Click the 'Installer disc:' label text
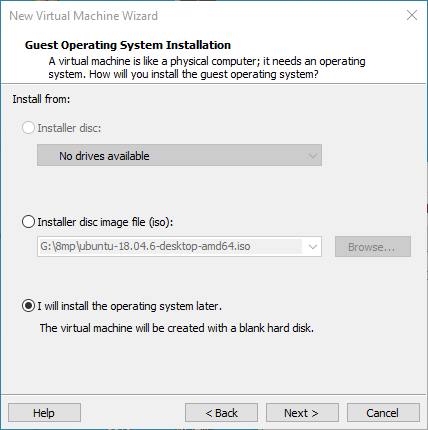The width and height of the screenshot is (428, 430). [x=69, y=128]
